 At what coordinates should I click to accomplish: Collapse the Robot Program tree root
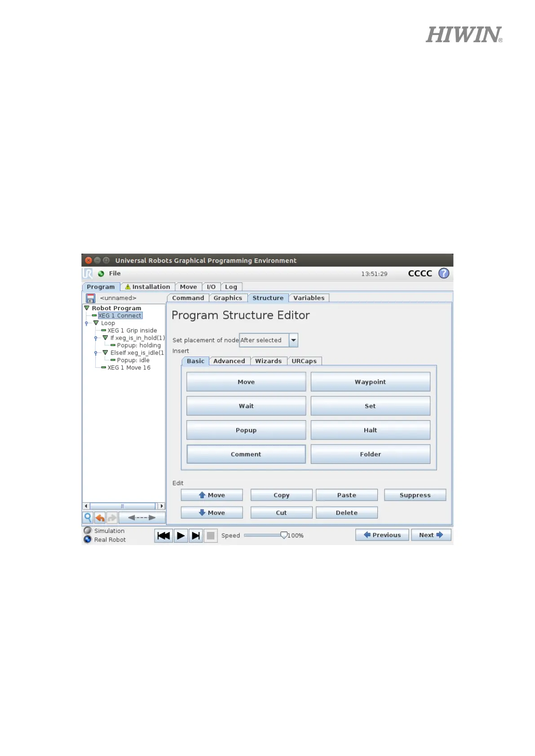(87, 308)
